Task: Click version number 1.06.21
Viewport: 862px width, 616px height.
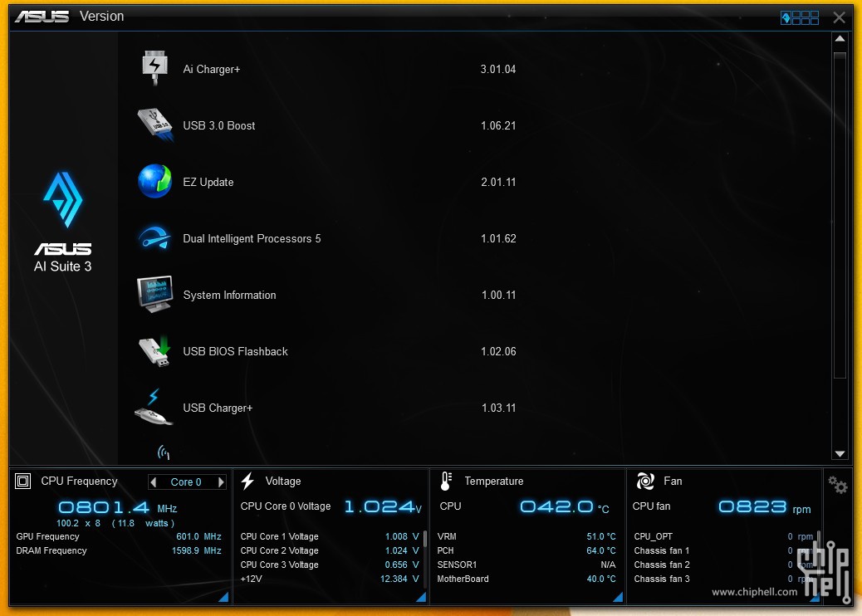Action: click(x=498, y=126)
